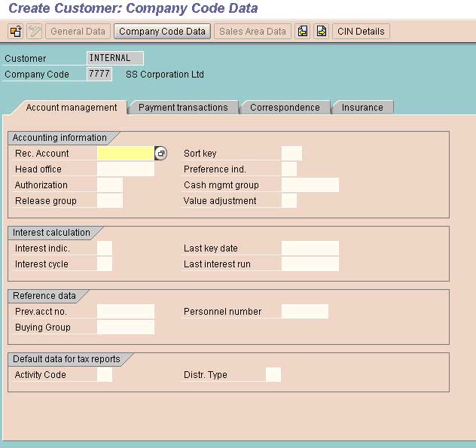The width and height of the screenshot is (476, 448).
Task: Open the Payment transactions tab
Action: 183,108
